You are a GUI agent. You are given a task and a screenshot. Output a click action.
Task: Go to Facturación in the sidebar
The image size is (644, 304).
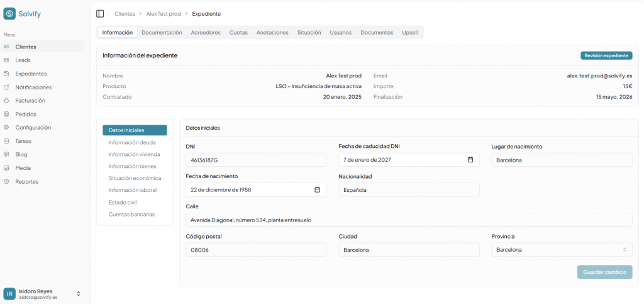pos(30,101)
